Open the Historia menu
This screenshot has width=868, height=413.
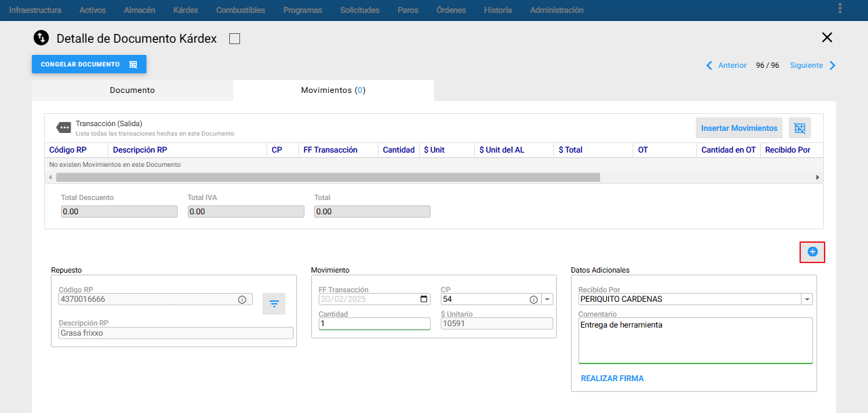tap(498, 10)
